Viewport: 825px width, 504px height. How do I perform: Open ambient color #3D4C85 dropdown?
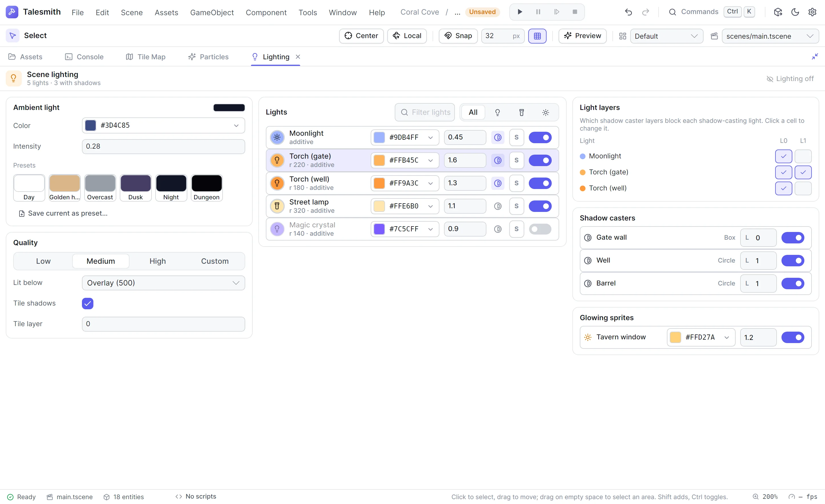163,125
